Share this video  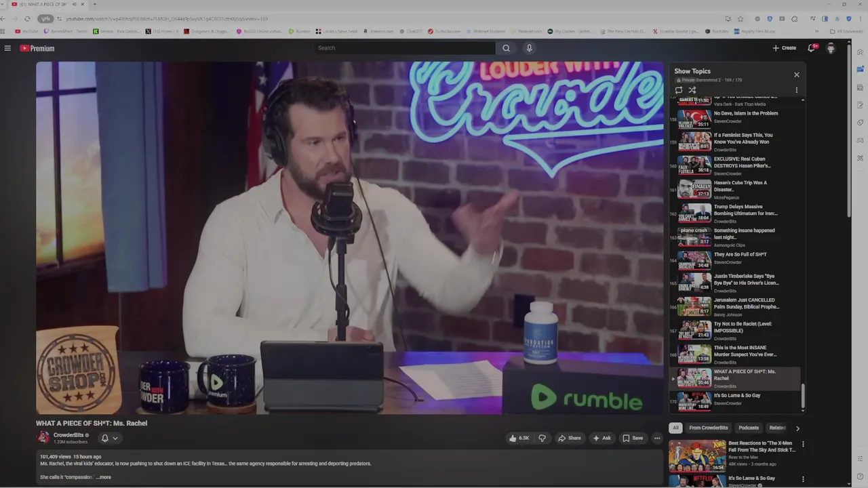pyautogui.click(x=569, y=438)
